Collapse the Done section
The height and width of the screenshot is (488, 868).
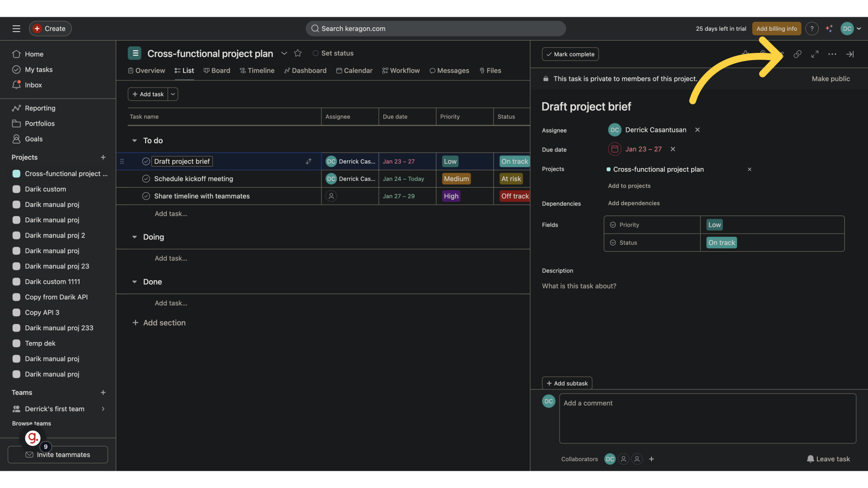click(x=134, y=282)
